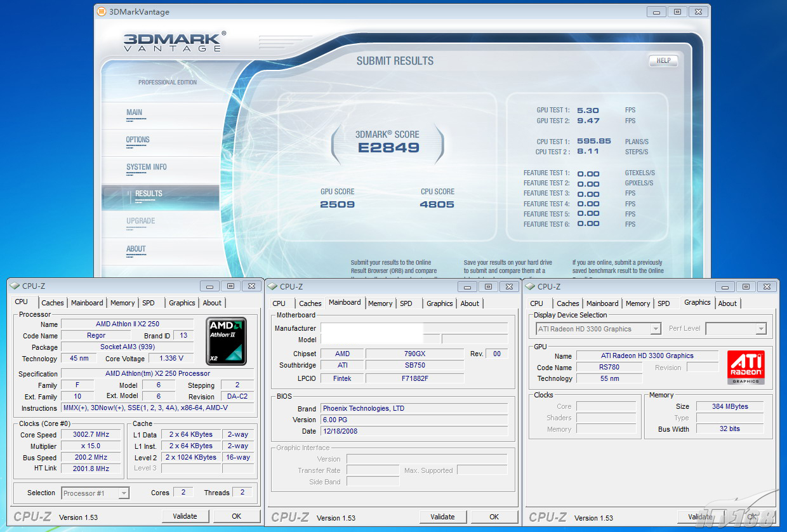Screen dimensions: 787x532
Task: Click the processor Name field AMD Athlon II X2 250
Action: pos(127,324)
